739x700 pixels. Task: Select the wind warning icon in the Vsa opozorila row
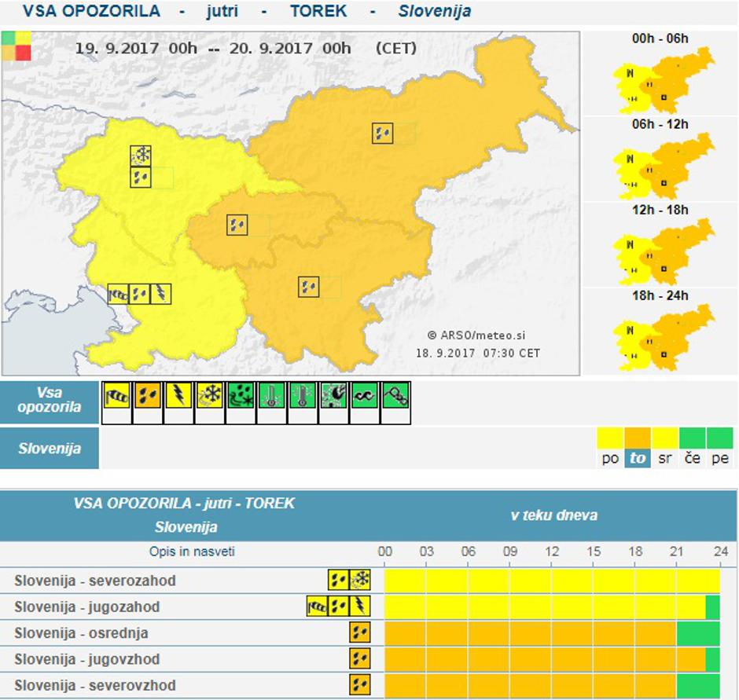pos(116,396)
